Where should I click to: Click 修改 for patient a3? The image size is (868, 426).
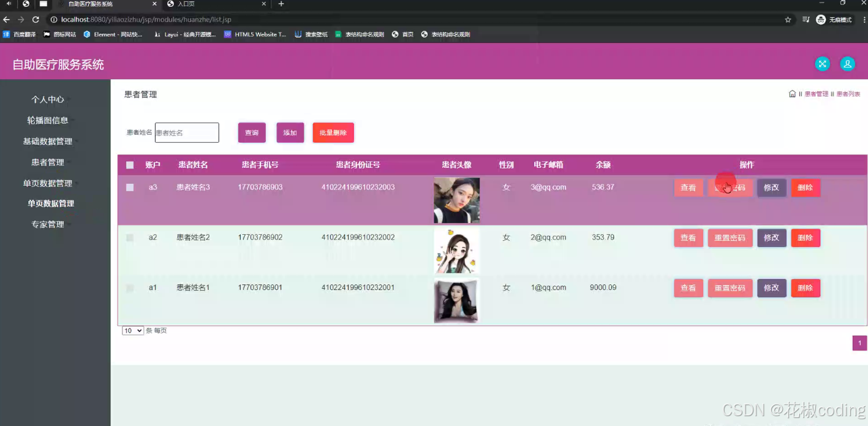pos(772,188)
